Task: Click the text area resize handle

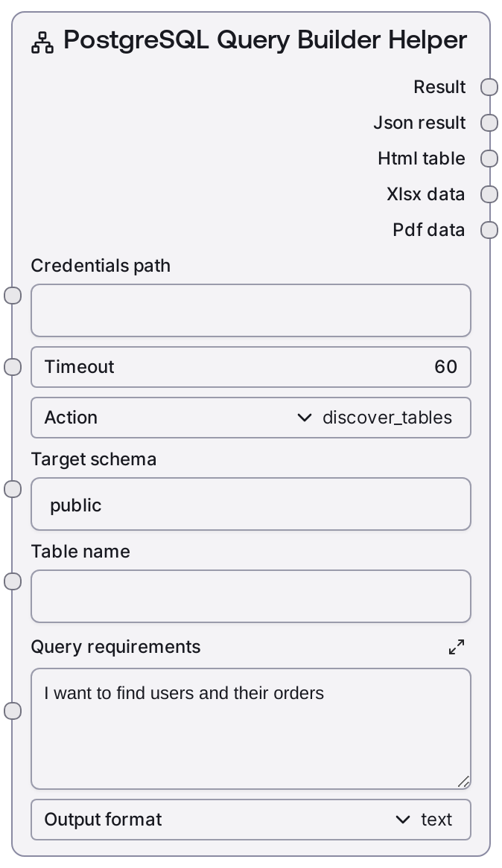Action: tap(463, 781)
